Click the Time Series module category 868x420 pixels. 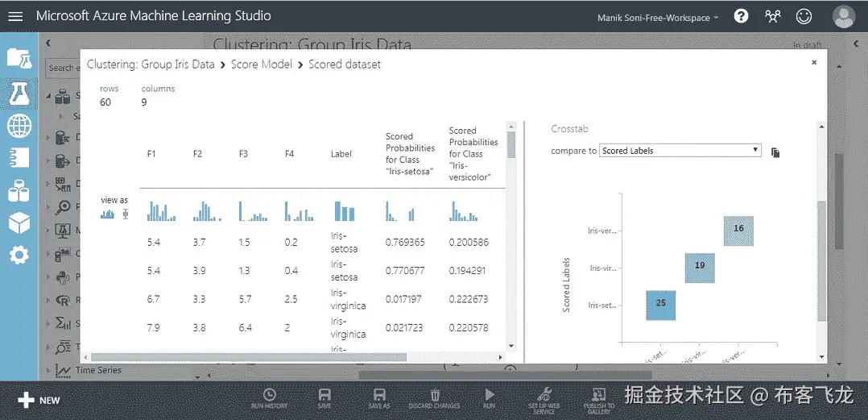coord(98,370)
